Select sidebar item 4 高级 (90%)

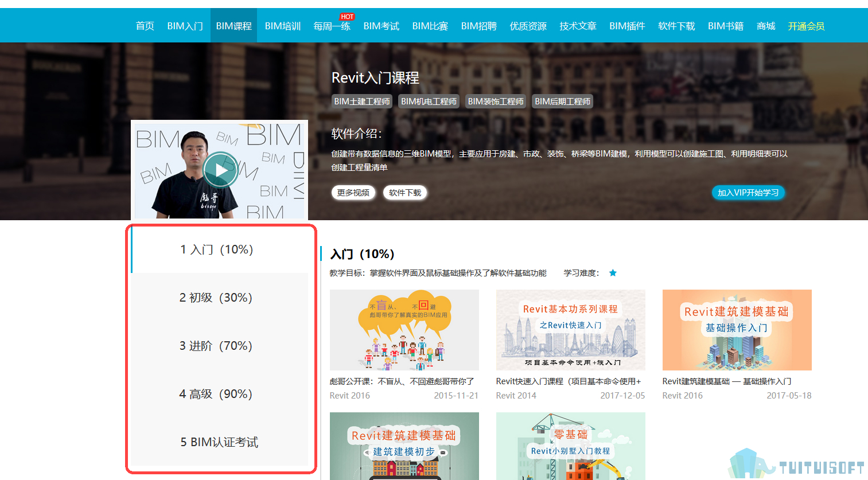[x=220, y=394]
